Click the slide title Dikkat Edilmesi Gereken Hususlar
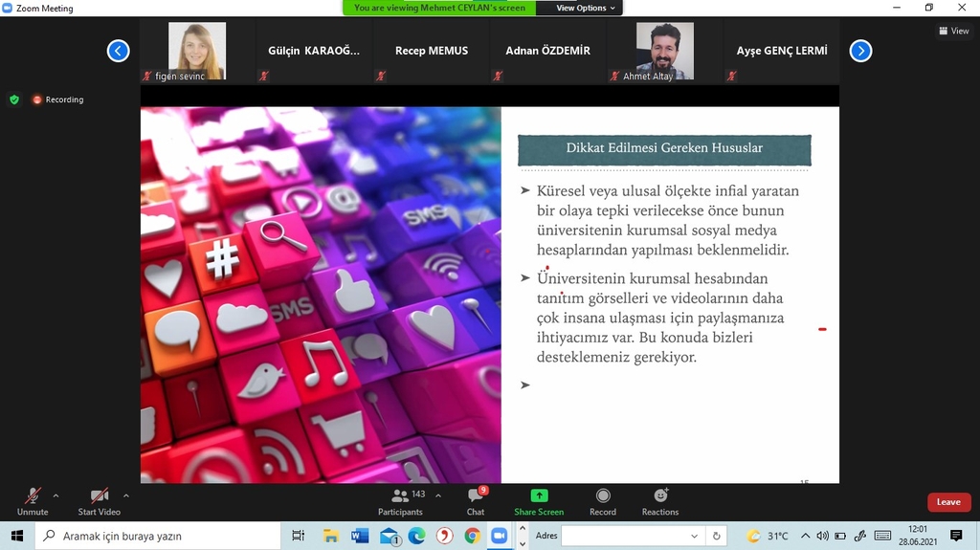 (x=664, y=148)
